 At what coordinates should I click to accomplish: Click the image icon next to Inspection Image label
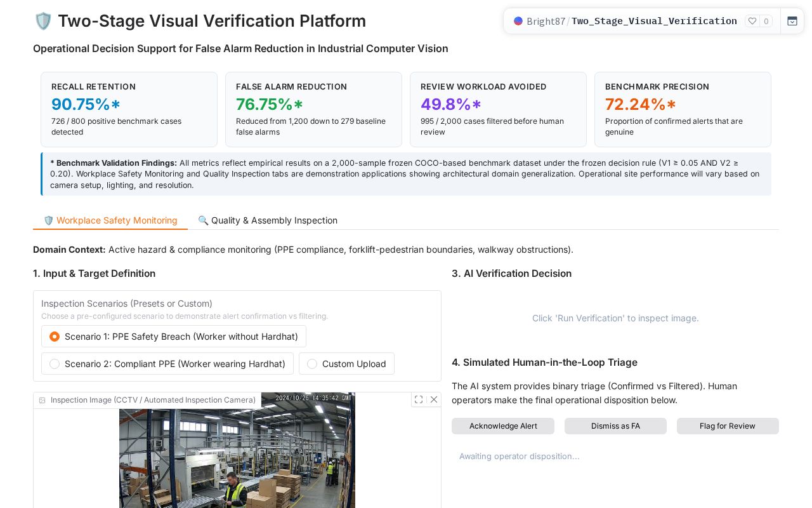click(x=43, y=400)
